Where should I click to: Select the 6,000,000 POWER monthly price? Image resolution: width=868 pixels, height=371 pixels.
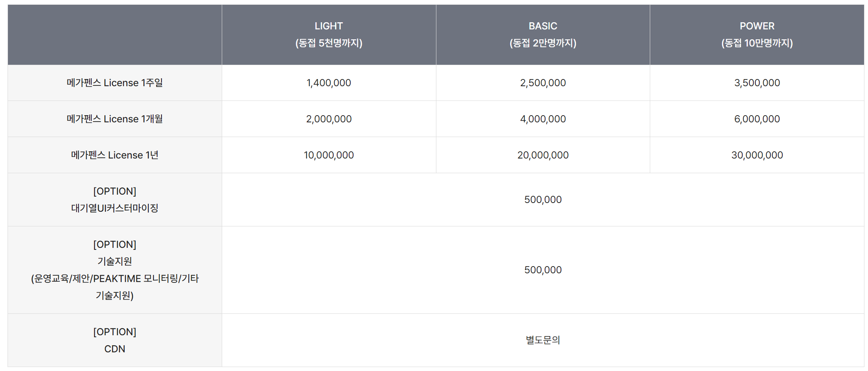tap(757, 119)
